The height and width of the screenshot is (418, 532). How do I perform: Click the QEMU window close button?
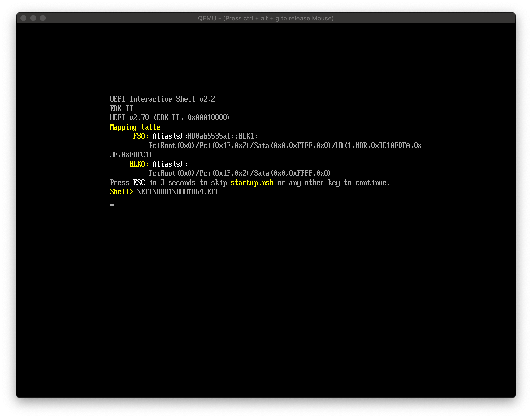point(23,18)
